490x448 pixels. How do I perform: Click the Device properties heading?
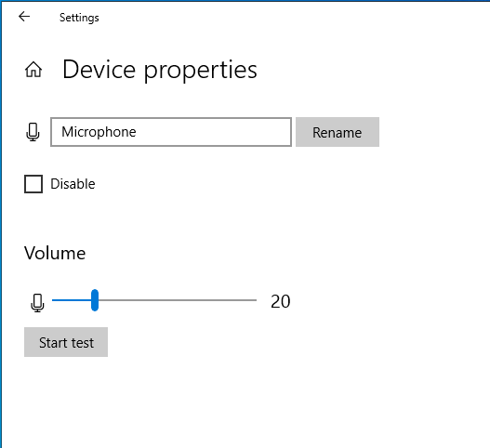click(x=160, y=70)
